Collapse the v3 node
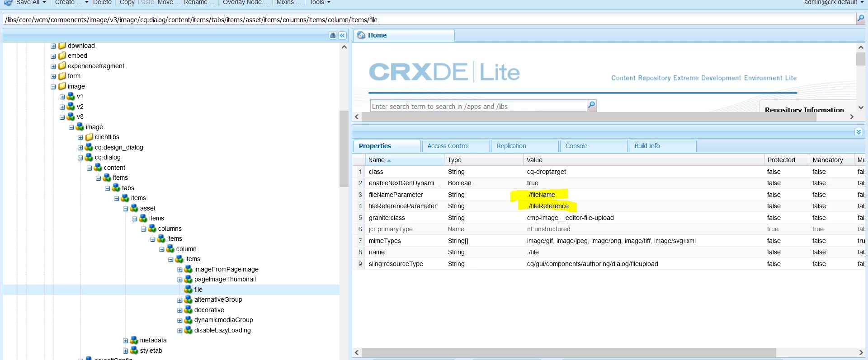This screenshot has width=868, height=360. coord(62,117)
